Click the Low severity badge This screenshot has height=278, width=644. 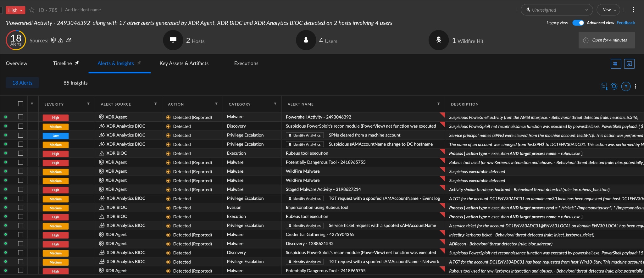point(56,136)
